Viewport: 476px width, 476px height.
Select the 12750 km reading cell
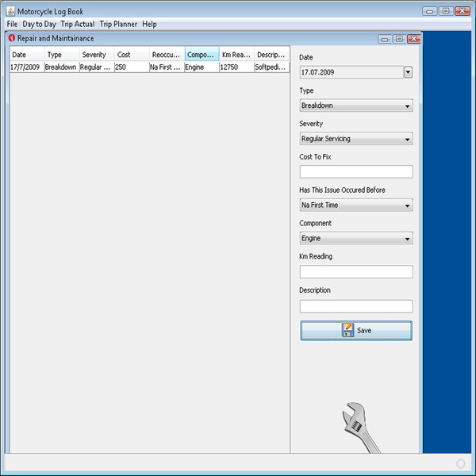(x=236, y=67)
